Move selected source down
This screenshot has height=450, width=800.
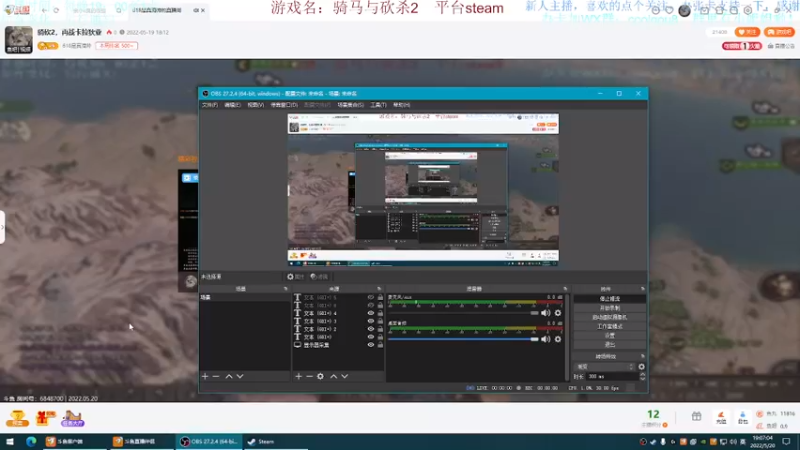345,376
